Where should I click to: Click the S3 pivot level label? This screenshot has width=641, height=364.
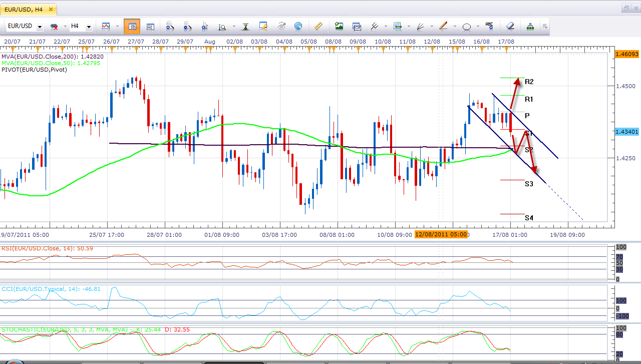click(x=529, y=184)
